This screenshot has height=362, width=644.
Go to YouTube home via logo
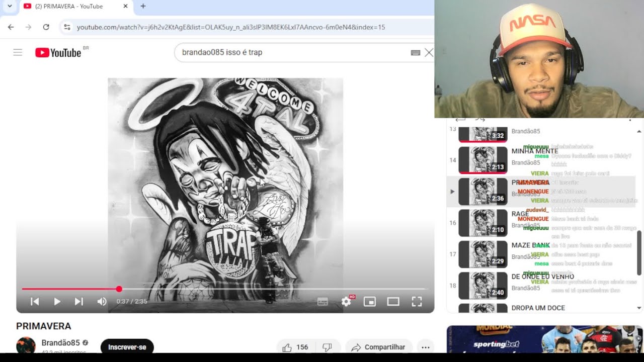58,53
